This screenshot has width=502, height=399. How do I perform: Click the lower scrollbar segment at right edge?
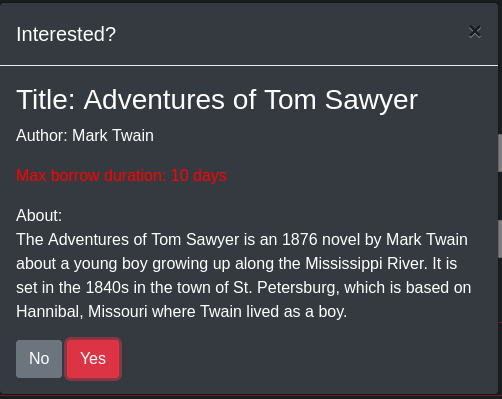(500, 239)
